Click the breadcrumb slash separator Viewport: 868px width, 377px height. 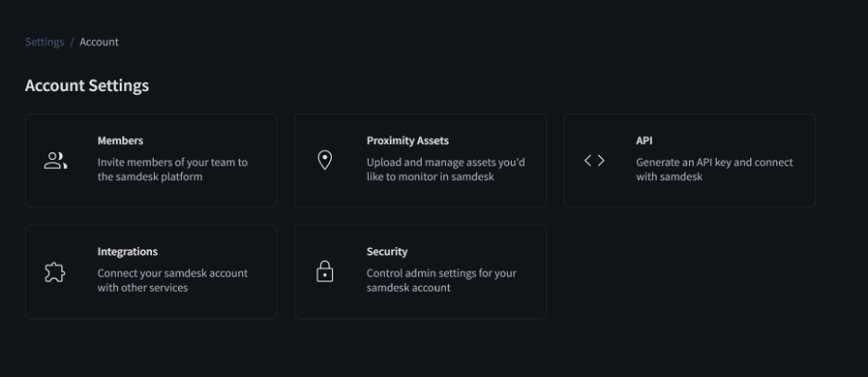pyautogui.click(x=72, y=42)
